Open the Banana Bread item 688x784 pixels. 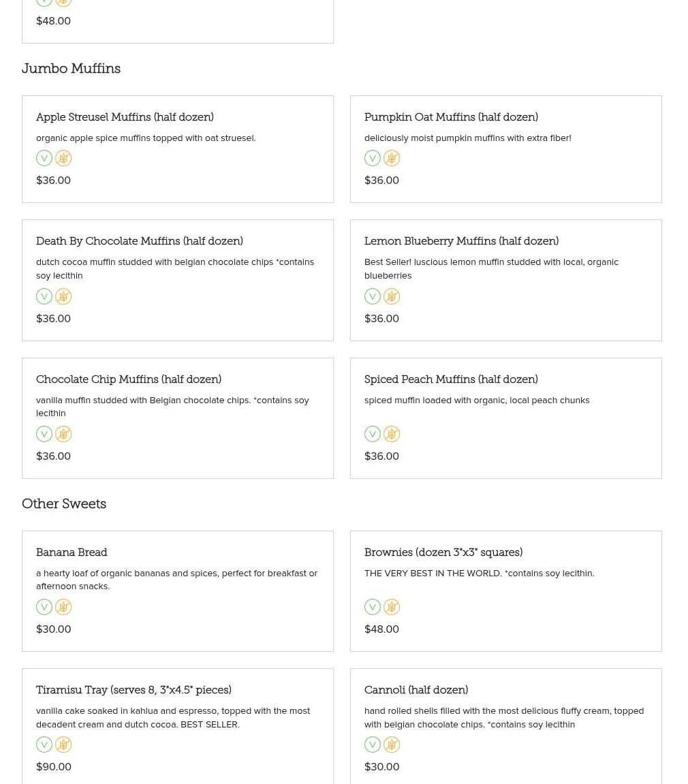72,552
